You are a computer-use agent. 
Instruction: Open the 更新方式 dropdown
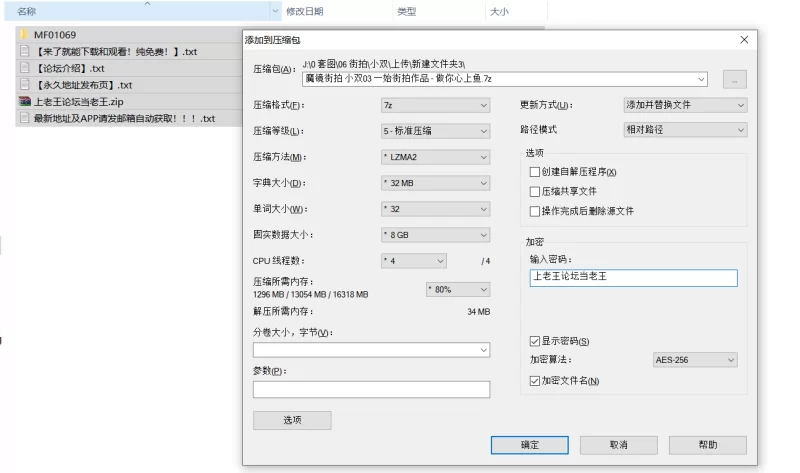coord(684,105)
